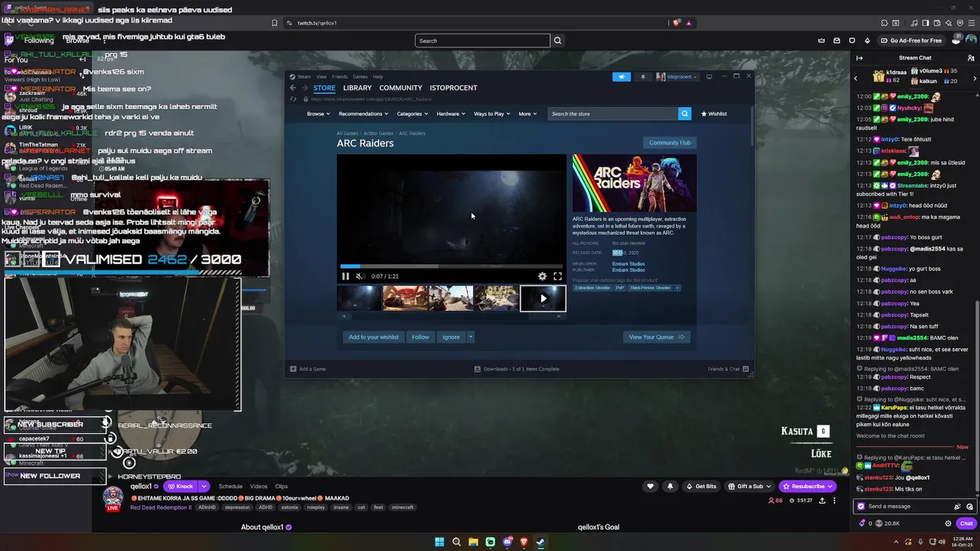Unmute the ARC Raiders trailer audio
Screen dimensions: 980x551
(360, 276)
